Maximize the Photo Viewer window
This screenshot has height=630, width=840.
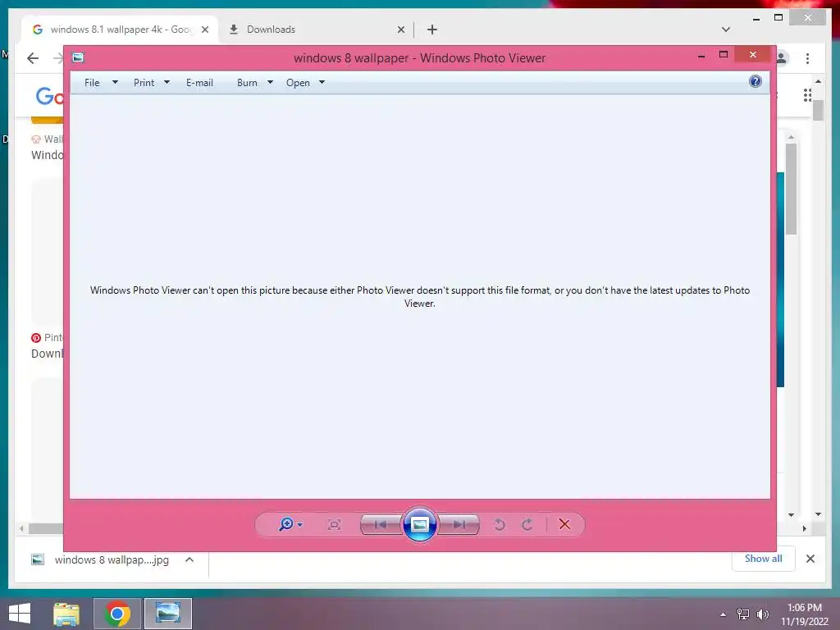coord(724,55)
